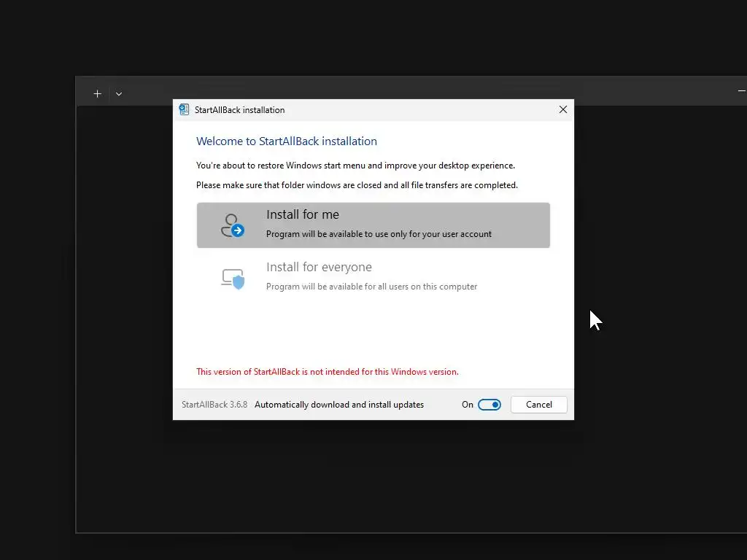This screenshot has height=560, width=747.
Task: Open a new tab in background window
Action: tap(98, 94)
